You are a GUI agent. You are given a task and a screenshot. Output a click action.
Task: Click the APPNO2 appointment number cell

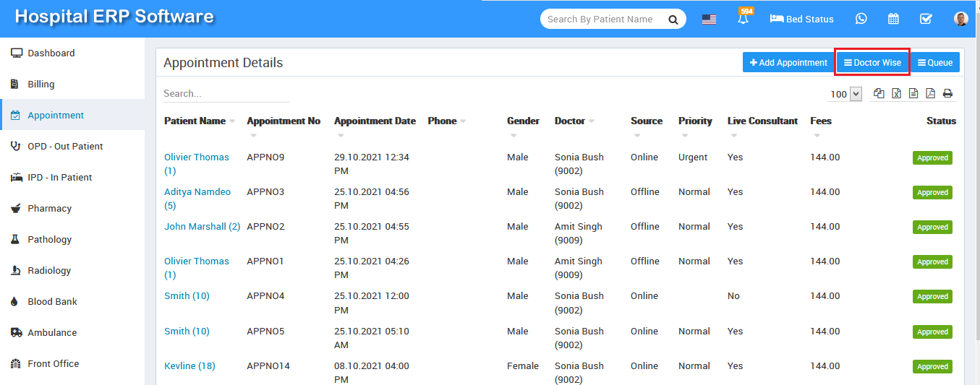265,226
